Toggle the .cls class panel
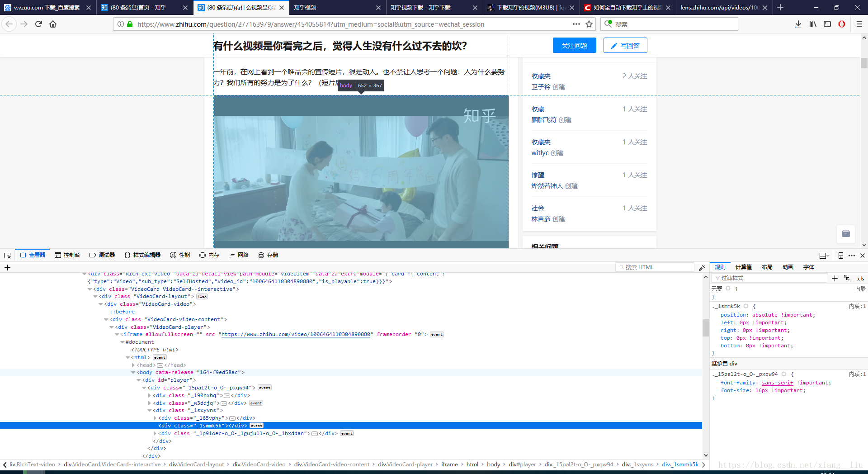The image size is (868, 474). pos(860,279)
